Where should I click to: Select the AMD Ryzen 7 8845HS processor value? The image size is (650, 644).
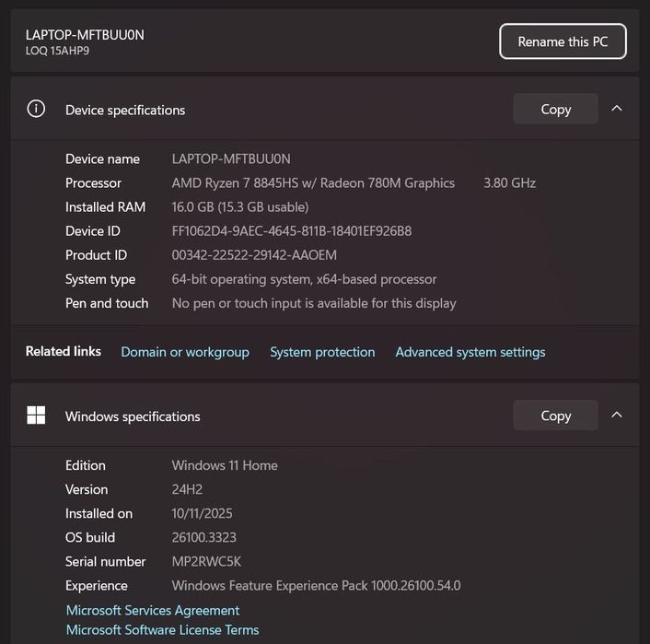coord(313,183)
